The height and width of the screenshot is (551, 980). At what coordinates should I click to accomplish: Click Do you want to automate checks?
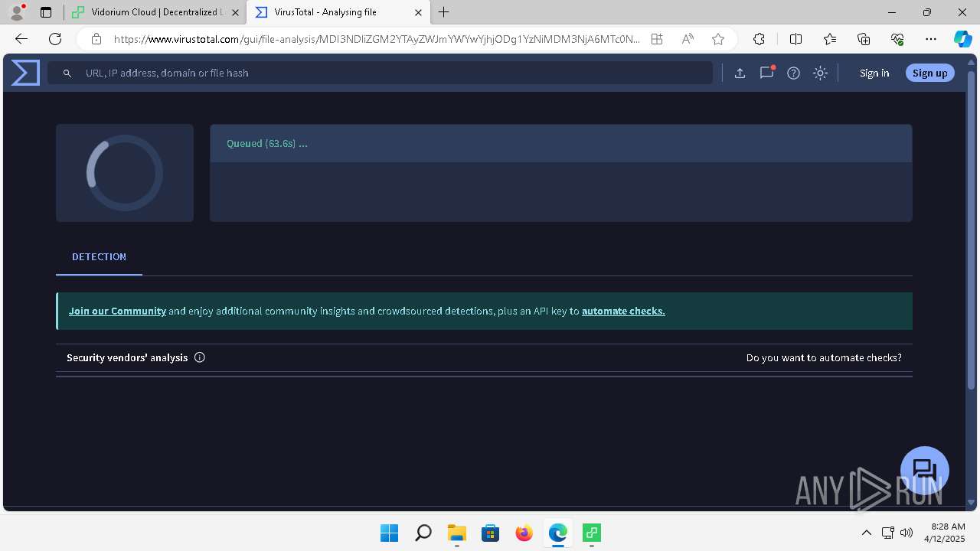[x=824, y=357]
